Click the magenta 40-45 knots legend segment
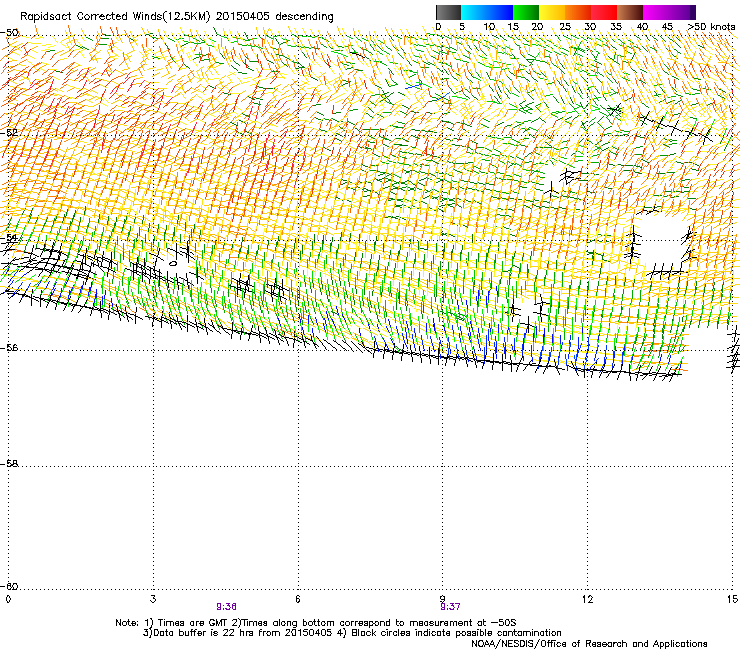This screenshot has width=740, height=650. (656, 12)
